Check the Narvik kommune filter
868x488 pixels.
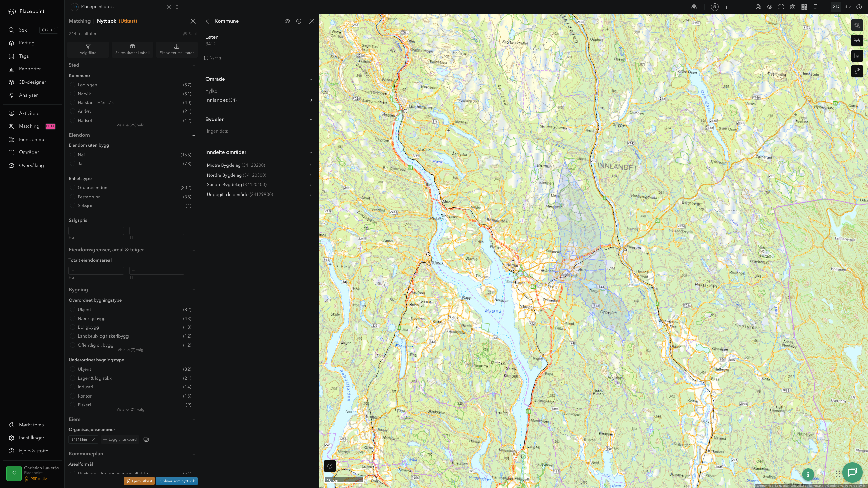pyautogui.click(x=72, y=94)
